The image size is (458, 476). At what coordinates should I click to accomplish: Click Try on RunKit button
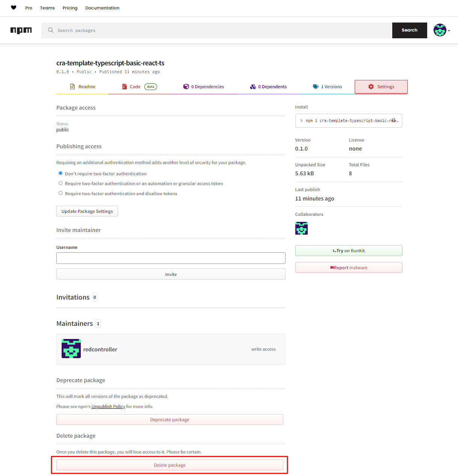[349, 251]
